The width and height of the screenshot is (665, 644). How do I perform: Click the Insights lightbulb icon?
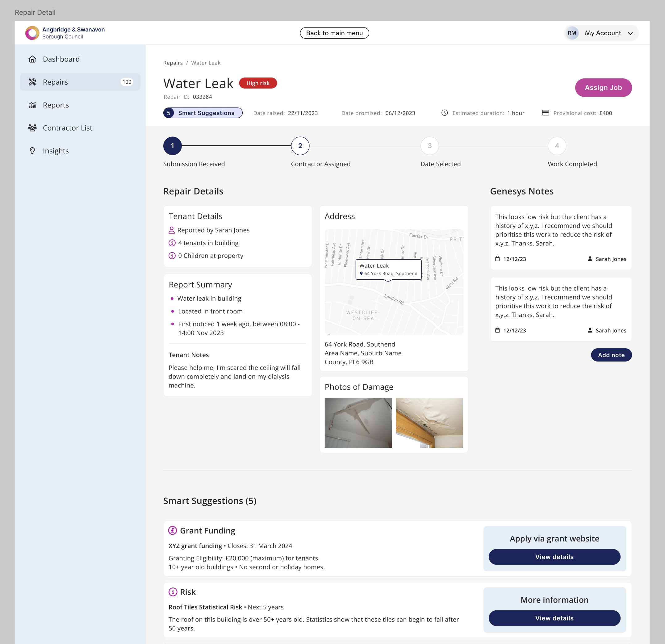click(32, 151)
